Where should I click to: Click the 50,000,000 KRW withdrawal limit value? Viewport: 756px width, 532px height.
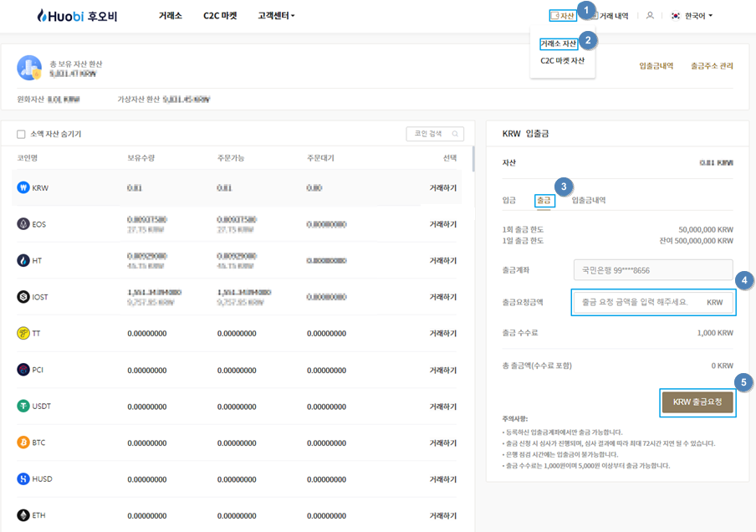[705, 229]
